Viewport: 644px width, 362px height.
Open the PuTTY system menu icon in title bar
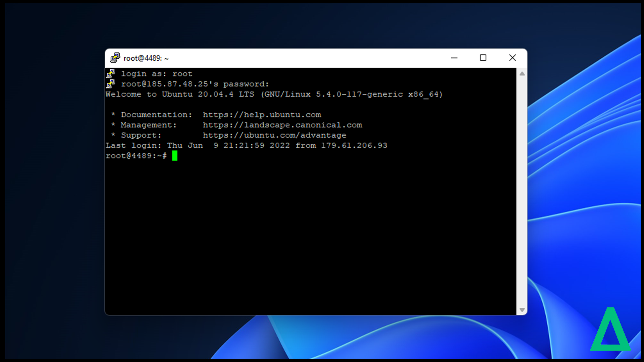point(115,58)
